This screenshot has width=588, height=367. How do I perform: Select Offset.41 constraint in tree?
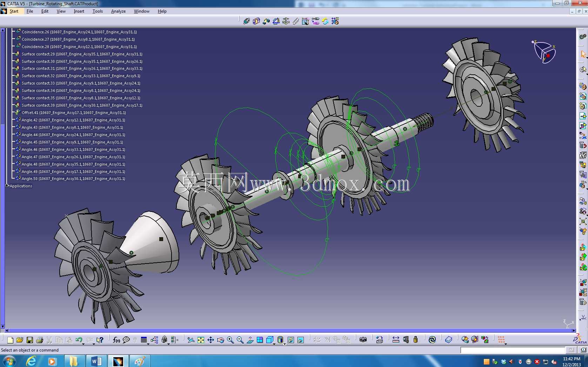click(x=74, y=113)
